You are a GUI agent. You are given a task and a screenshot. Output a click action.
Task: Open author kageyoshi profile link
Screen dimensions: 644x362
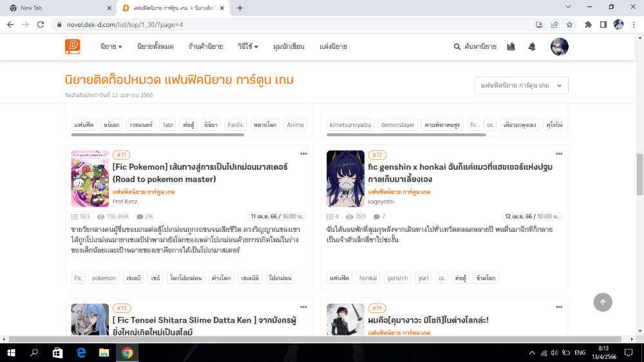coord(381,202)
